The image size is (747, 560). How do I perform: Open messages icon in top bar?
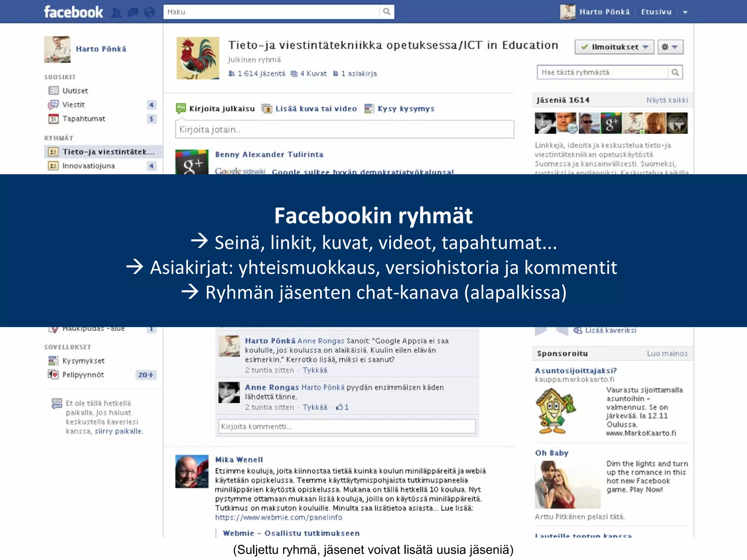133,12
